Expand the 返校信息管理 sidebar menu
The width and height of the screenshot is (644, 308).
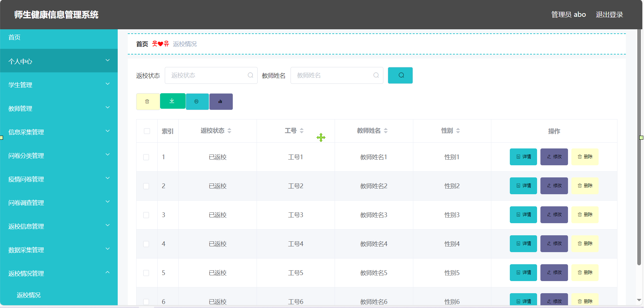coord(59,226)
